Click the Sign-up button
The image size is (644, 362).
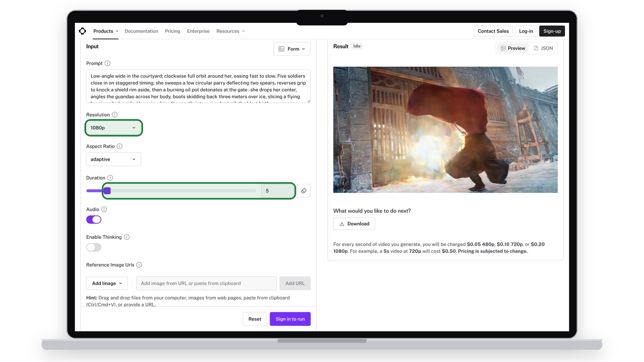[552, 31]
